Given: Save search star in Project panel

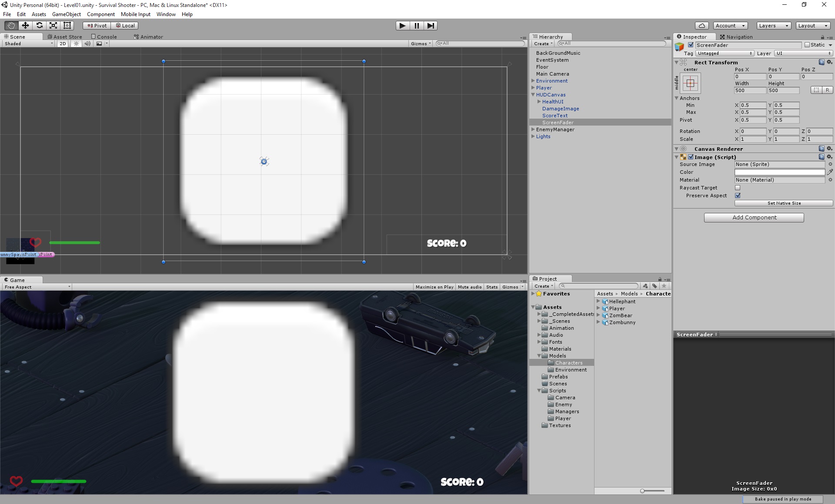Looking at the screenshot, I should [x=664, y=286].
